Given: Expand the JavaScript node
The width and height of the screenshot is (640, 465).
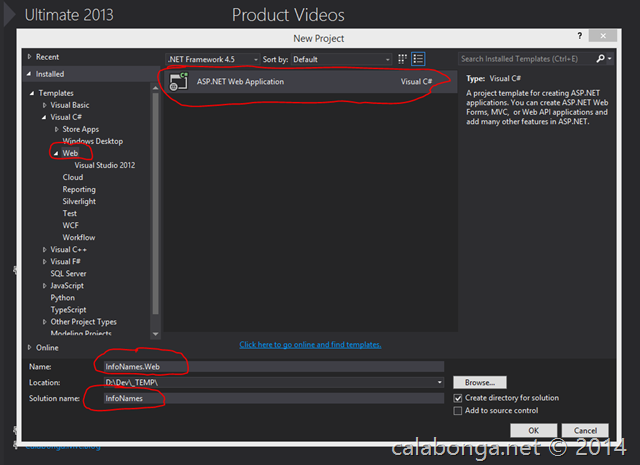Looking at the screenshot, I should (44, 285).
